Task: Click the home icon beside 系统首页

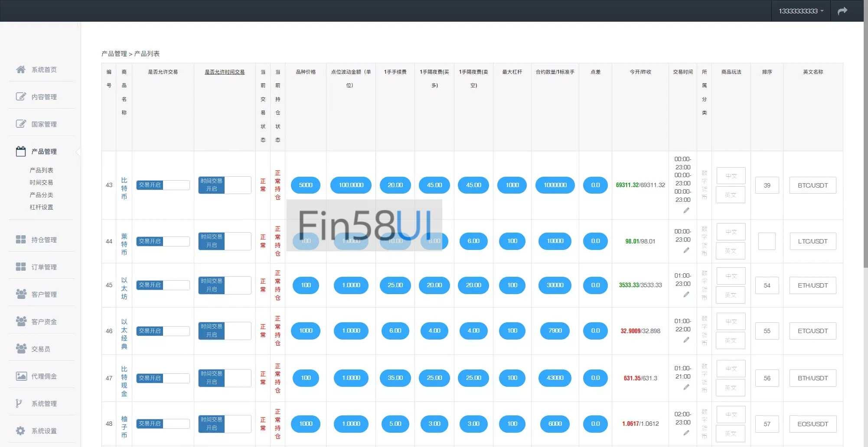Action: pos(20,69)
